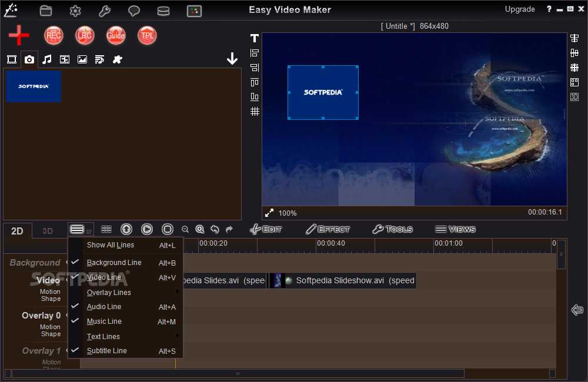Open the picture media tab
This screenshot has width=588, height=382.
tap(82, 59)
